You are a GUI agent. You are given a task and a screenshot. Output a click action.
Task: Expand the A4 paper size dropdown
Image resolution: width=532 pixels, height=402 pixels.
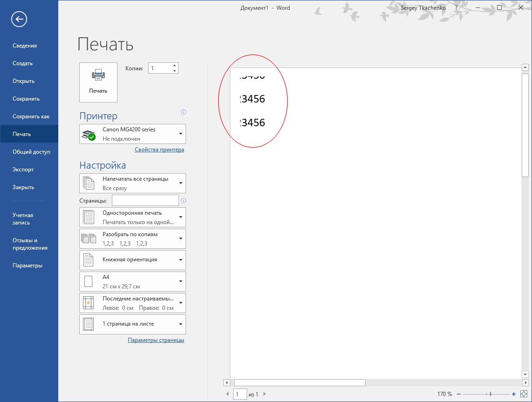pyautogui.click(x=180, y=281)
